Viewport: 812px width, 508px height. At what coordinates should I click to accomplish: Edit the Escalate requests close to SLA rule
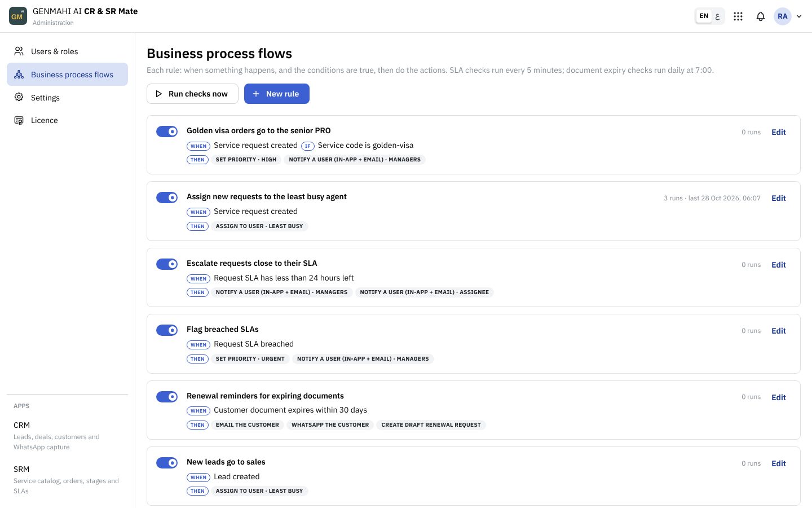click(779, 265)
